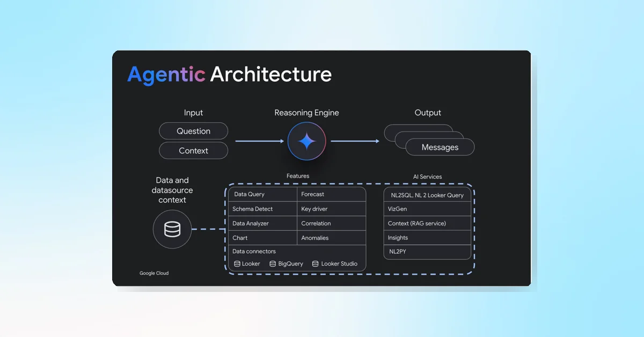644x337 pixels.
Task: Click the Looker Studio text label
Action: (339, 263)
